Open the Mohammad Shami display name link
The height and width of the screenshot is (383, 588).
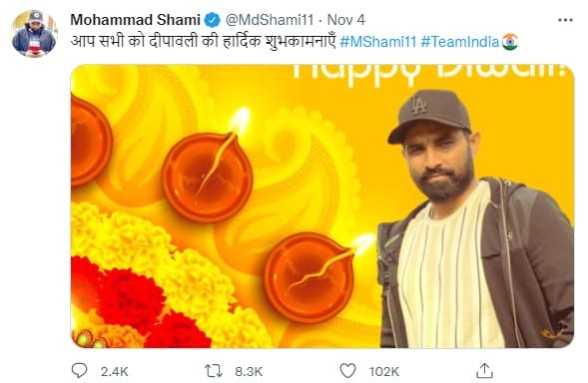(136, 20)
